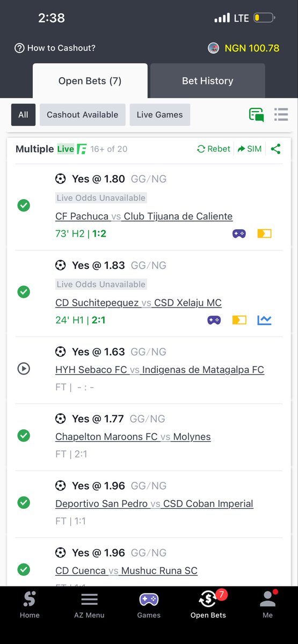The height and width of the screenshot is (644, 298).
Task: Select the All filter
Action: tap(23, 114)
